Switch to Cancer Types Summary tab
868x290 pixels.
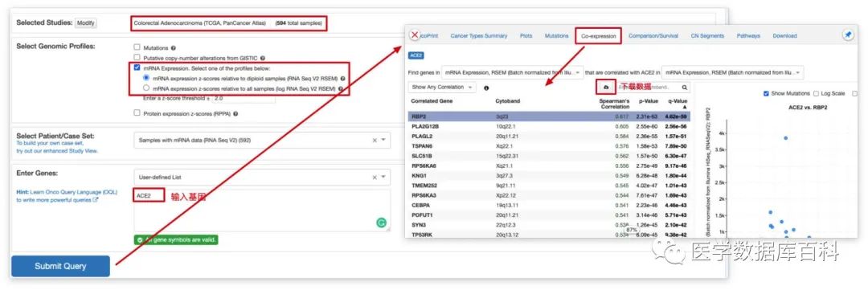pos(479,35)
